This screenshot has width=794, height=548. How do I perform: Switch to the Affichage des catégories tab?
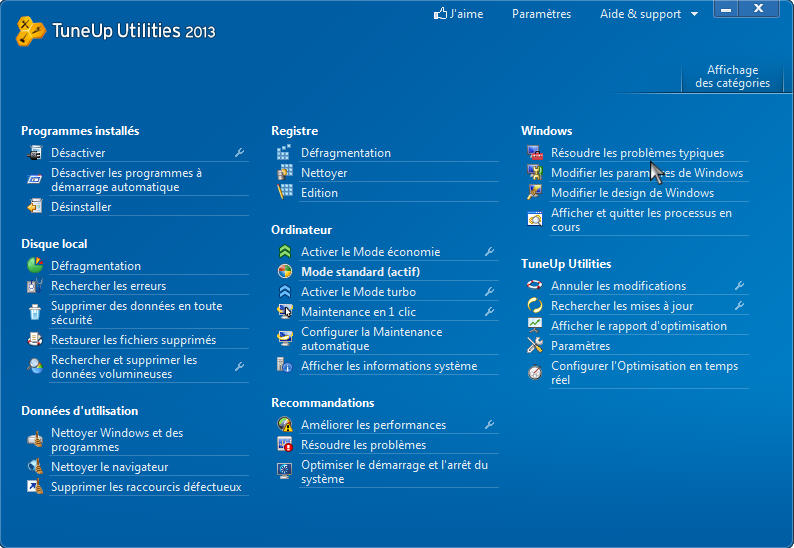click(732, 76)
